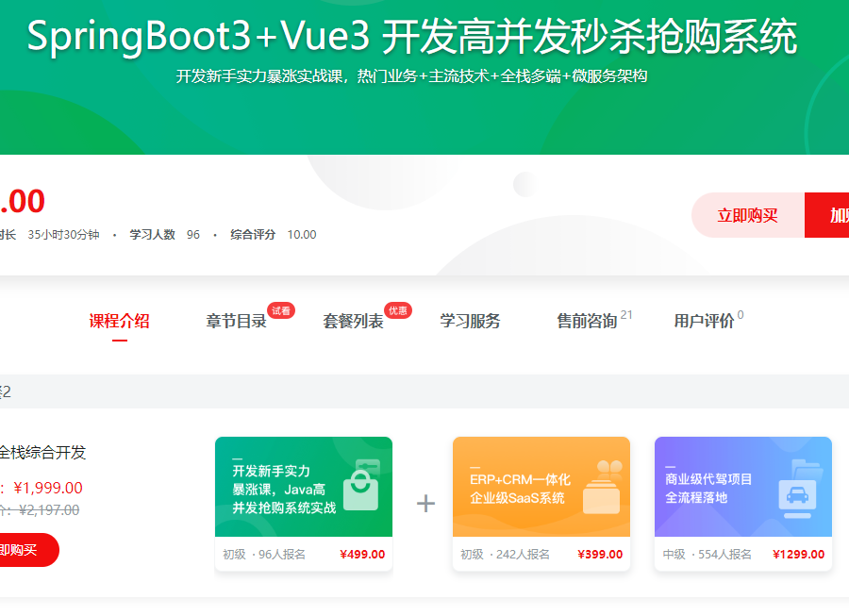Click the 初级·96人报名 label under the green card
849x616 pixels.
click(265, 554)
